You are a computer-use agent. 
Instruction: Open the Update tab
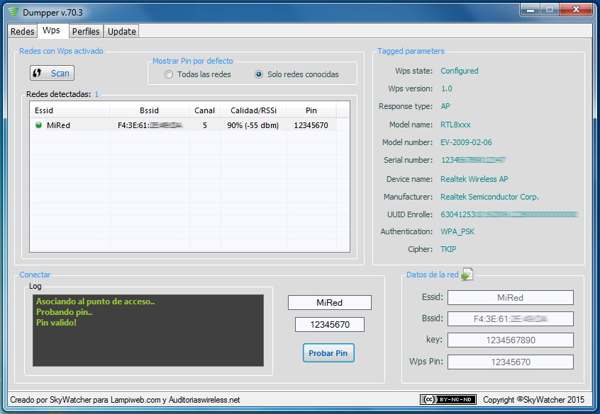[x=122, y=31]
